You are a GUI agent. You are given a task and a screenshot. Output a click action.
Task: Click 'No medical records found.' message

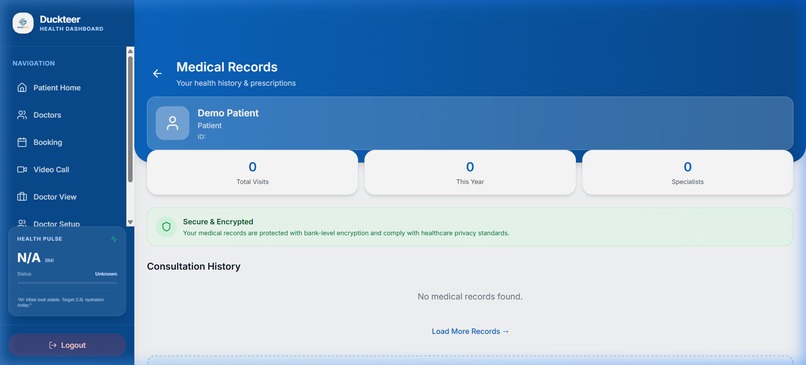pos(470,296)
